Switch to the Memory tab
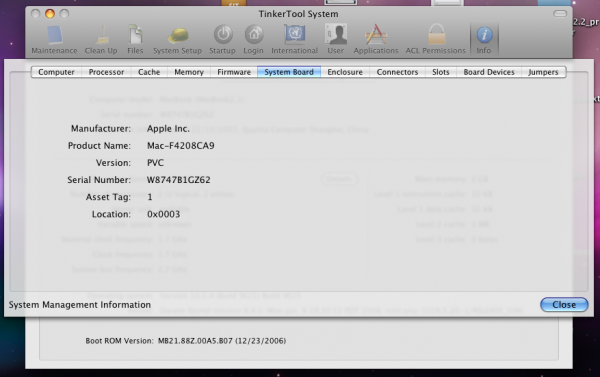 click(x=189, y=72)
